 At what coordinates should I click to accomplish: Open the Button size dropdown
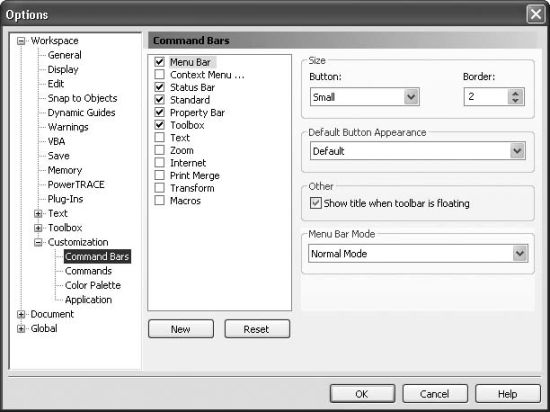click(411, 97)
